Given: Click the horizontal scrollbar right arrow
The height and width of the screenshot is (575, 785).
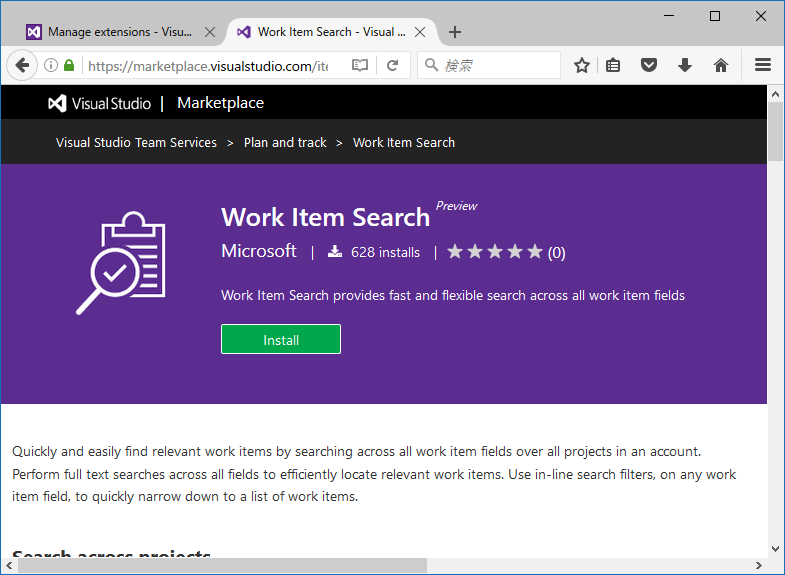Looking at the screenshot, I should click(x=759, y=565).
